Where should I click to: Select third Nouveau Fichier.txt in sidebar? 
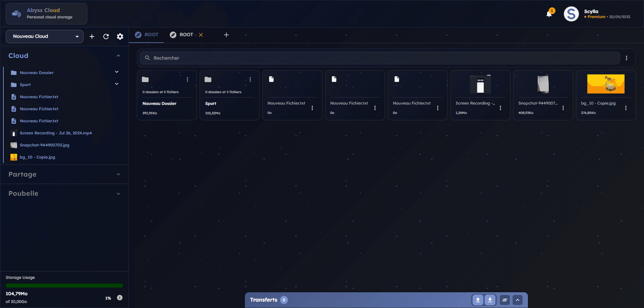point(39,121)
